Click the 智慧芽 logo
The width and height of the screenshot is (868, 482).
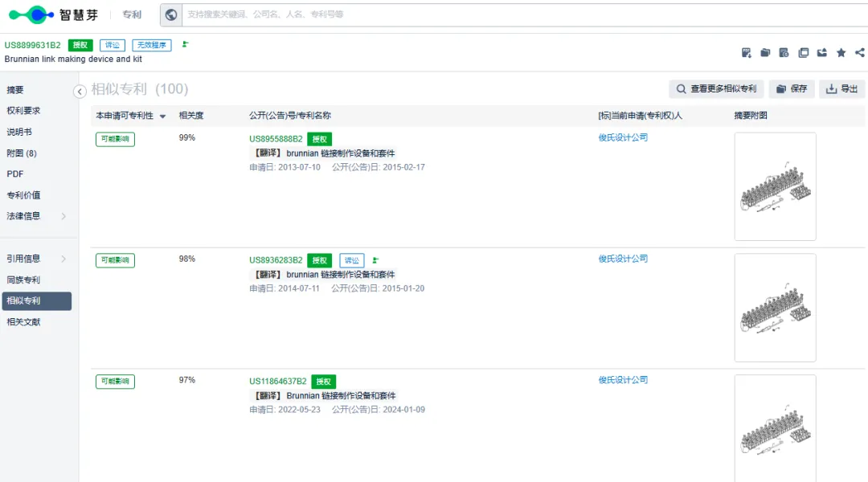coord(54,15)
